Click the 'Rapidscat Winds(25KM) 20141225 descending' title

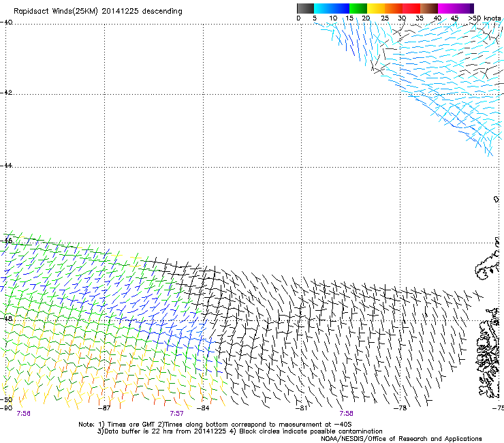click(97, 12)
